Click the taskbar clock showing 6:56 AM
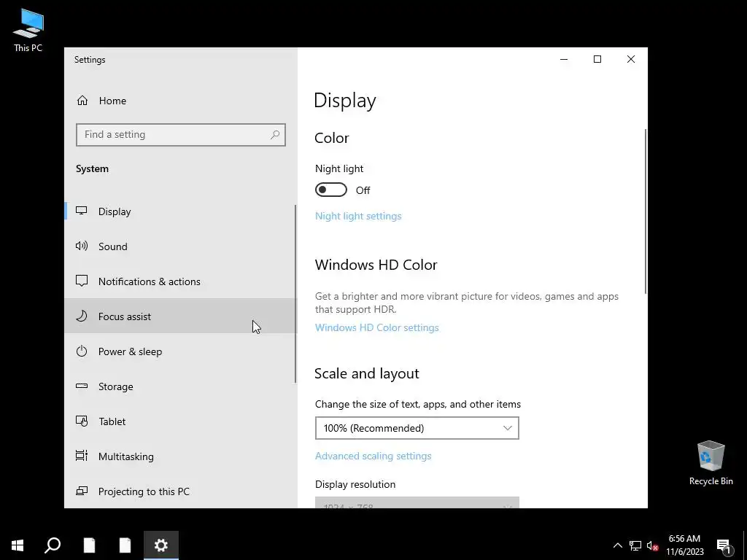Screen dimensions: 747x560 [x=684, y=545]
